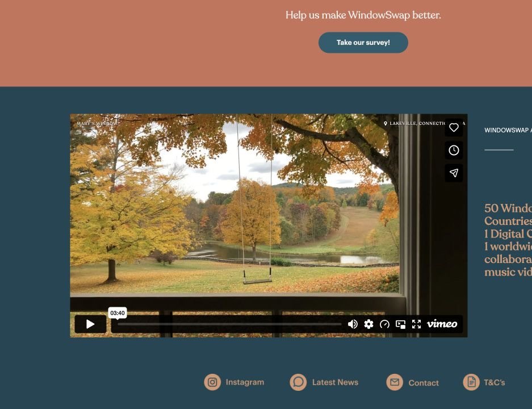Seek along the video progress bar
The image size is (532, 409).
(230, 324)
